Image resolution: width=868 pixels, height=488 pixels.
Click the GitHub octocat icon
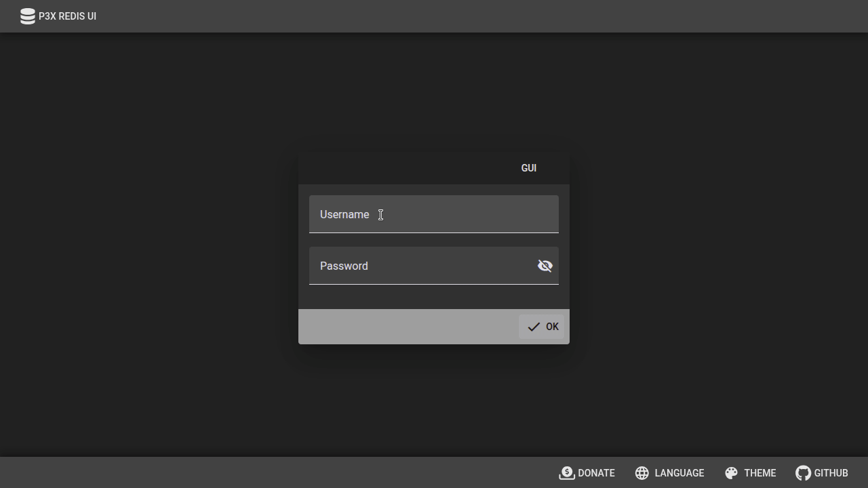[x=803, y=473]
